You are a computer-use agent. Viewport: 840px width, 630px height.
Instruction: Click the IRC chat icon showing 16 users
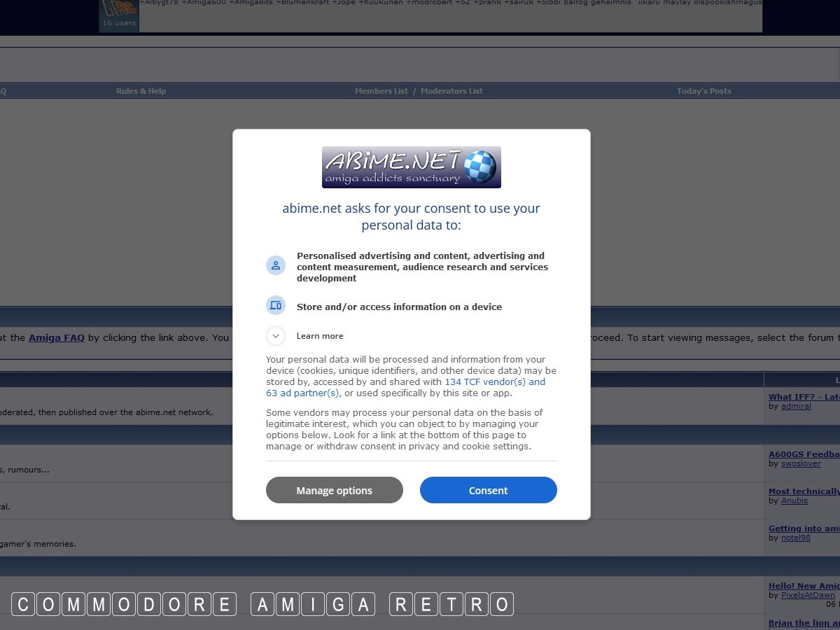(x=118, y=14)
